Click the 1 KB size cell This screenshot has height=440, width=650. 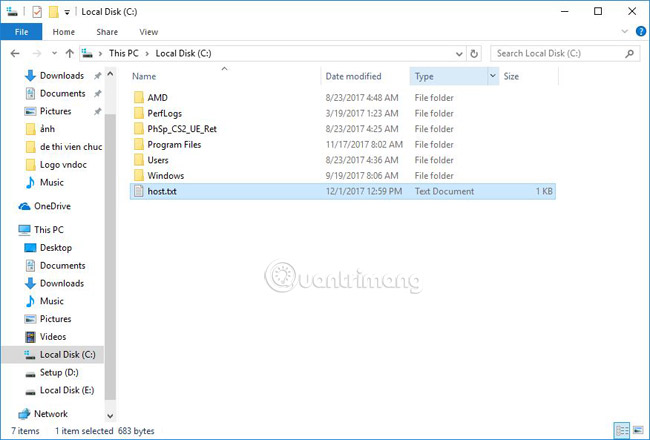[544, 191]
